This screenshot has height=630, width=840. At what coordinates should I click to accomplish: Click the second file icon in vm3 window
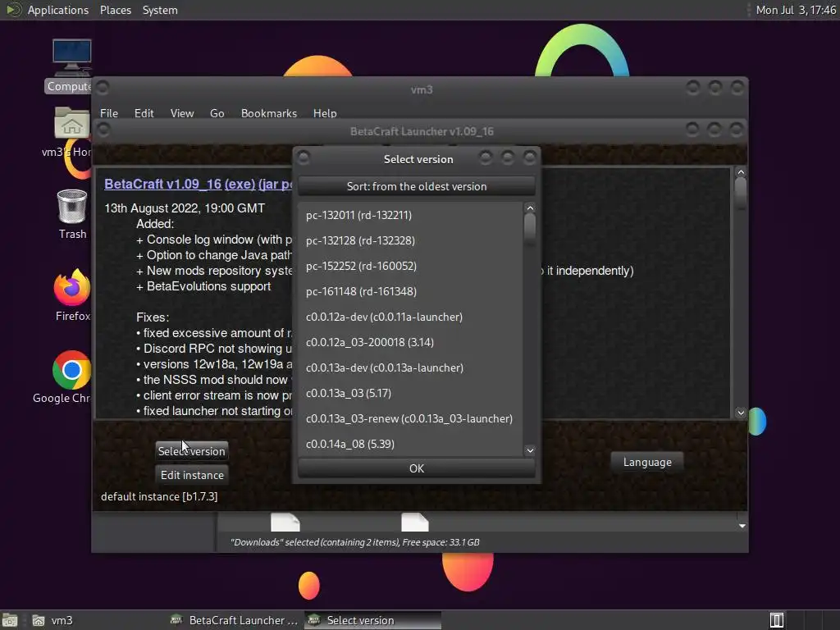(x=414, y=523)
